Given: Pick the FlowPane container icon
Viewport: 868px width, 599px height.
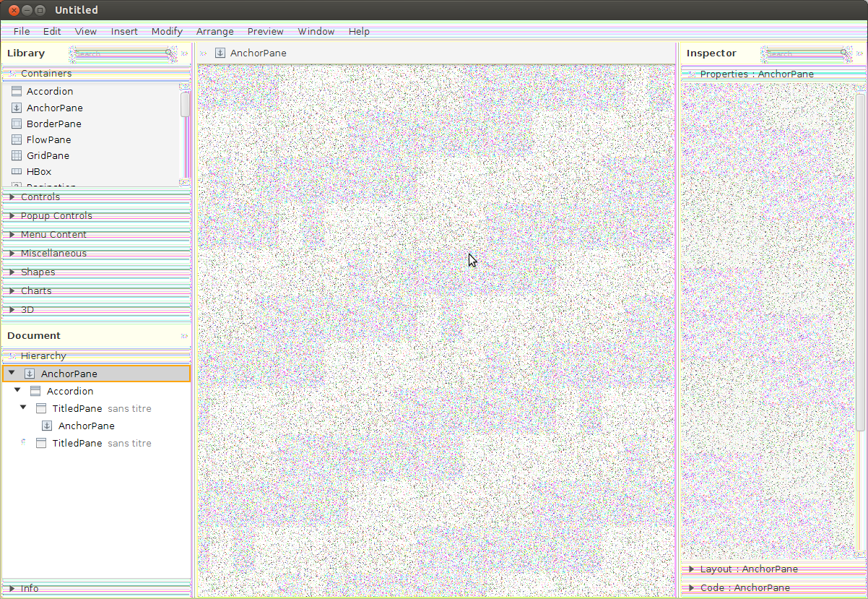Looking at the screenshot, I should tap(17, 139).
